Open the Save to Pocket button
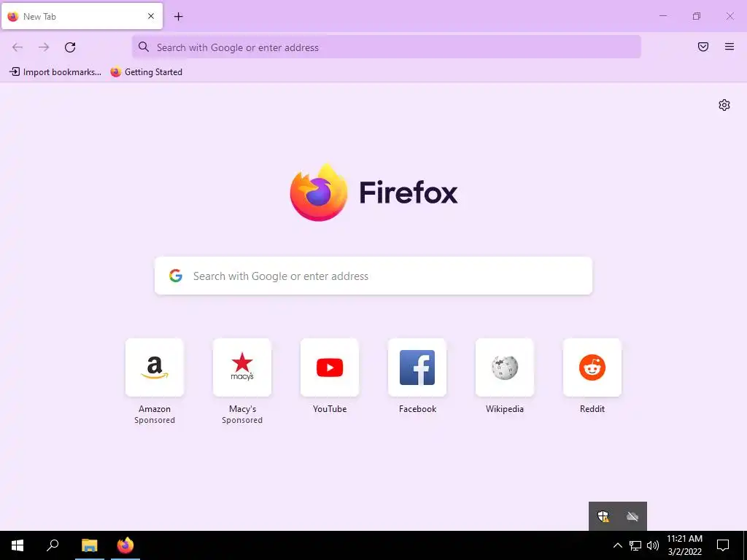Image resolution: width=747 pixels, height=560 pixels. coord(703,47)
